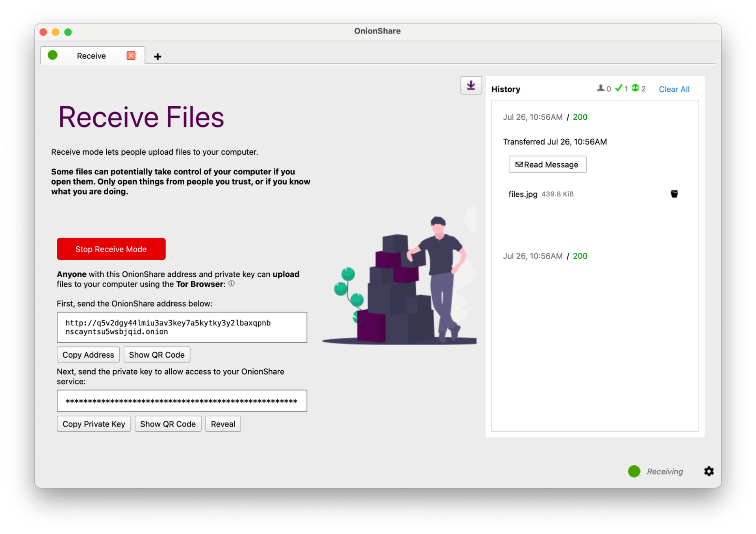Click the 'Transferred Jul 26, 10:56AM' text
Screen dimensions: 756x534
pos(555,142)
